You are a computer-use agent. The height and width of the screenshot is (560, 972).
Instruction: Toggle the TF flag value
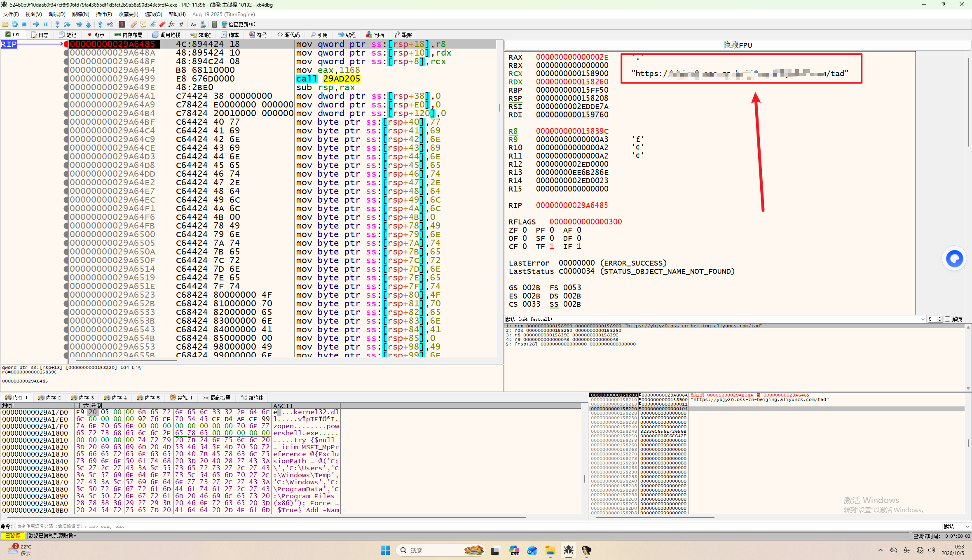pyautogui.click(x=552, y=247)
